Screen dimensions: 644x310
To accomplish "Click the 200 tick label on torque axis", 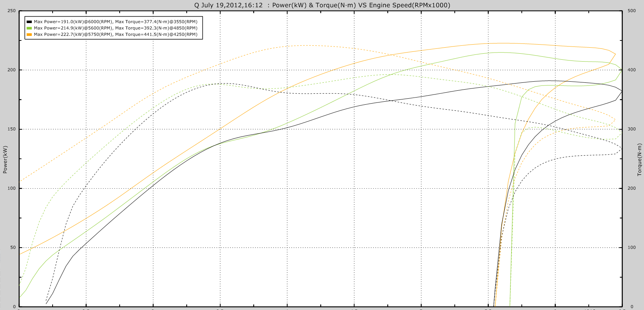I will (x=632, y=188).
